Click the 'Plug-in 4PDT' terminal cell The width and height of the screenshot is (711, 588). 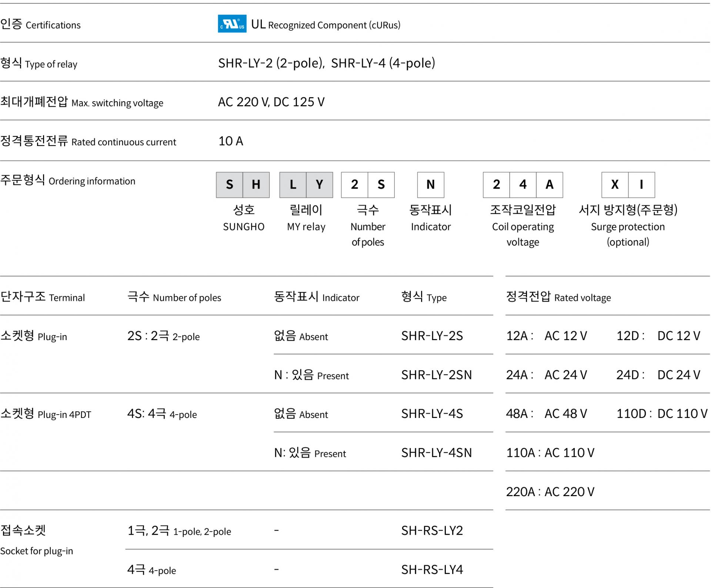point(46,414)
